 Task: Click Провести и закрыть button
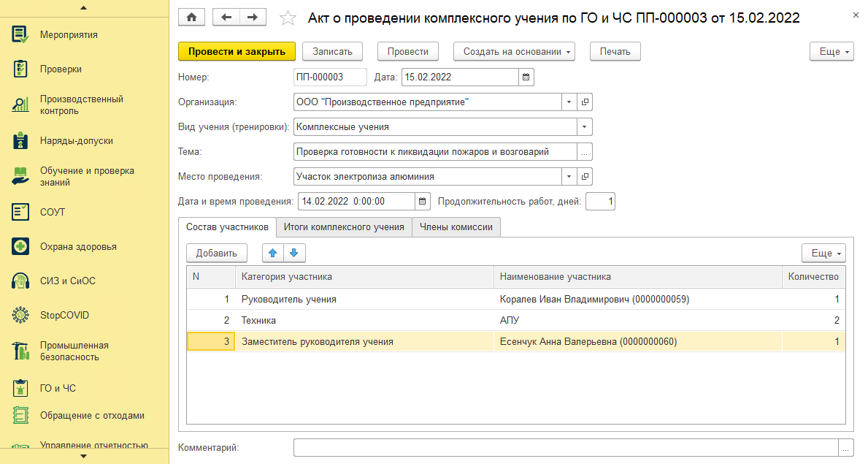point(237,52)
